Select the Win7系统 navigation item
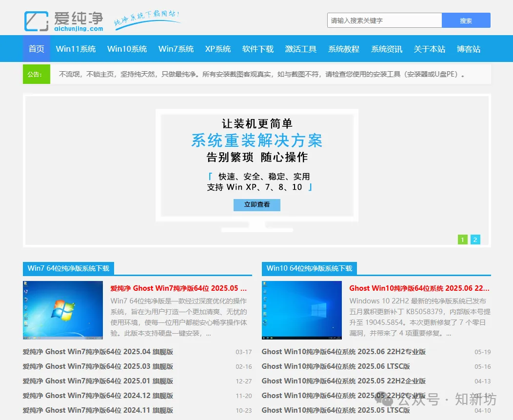 (176, 49)
